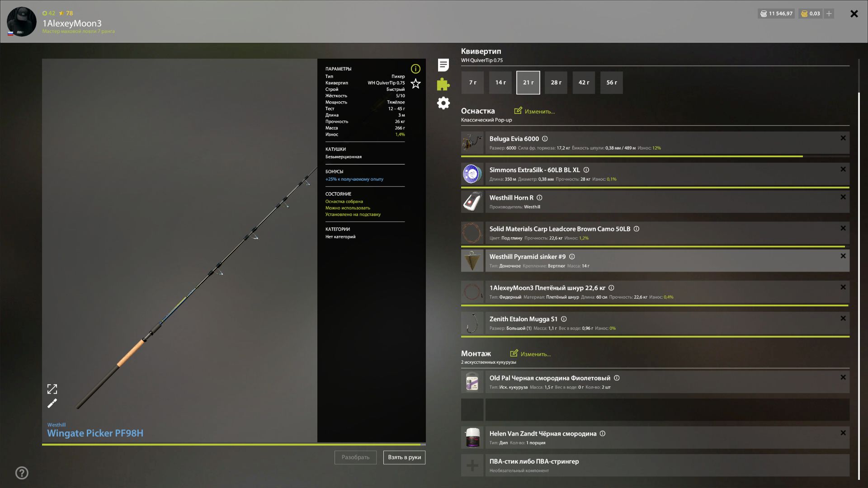868x488 pixels.
Task: Open the gear settings icon on sidebar
Action: 443,103
